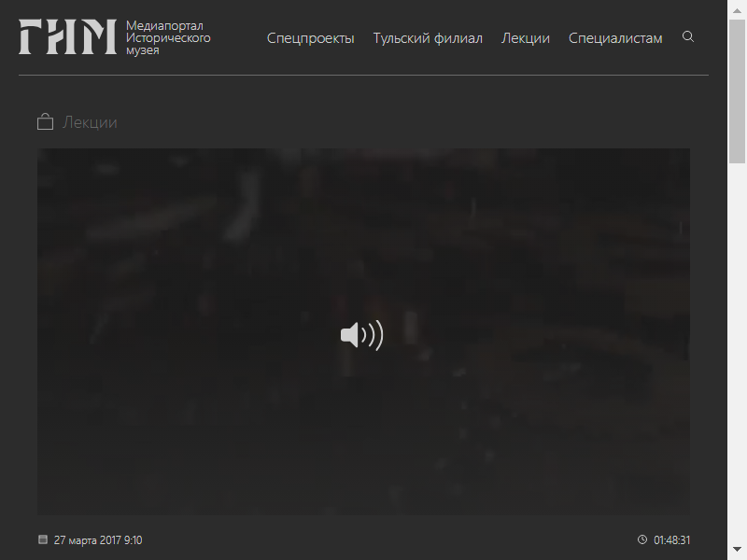Click the duration text 01:48:31
The height and width of the screenshot is (560, 747).
(x=671, y=540)
